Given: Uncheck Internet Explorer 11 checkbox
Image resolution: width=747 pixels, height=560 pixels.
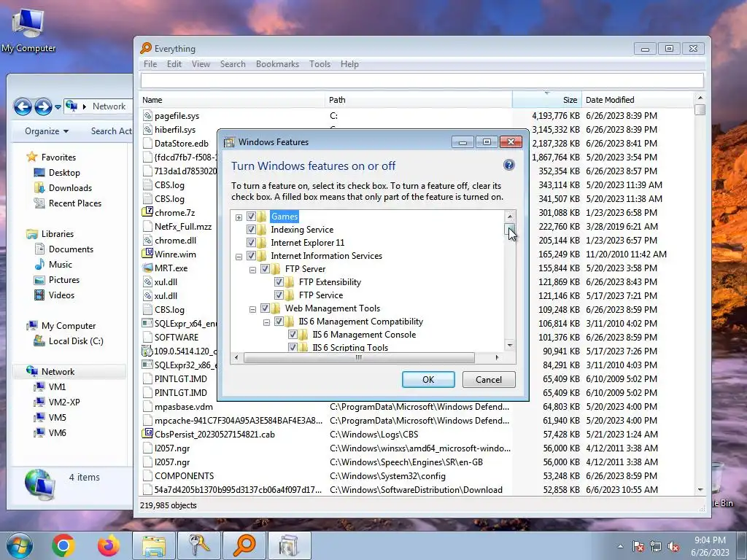Looking at the screenshot, I should pos(251,242).
